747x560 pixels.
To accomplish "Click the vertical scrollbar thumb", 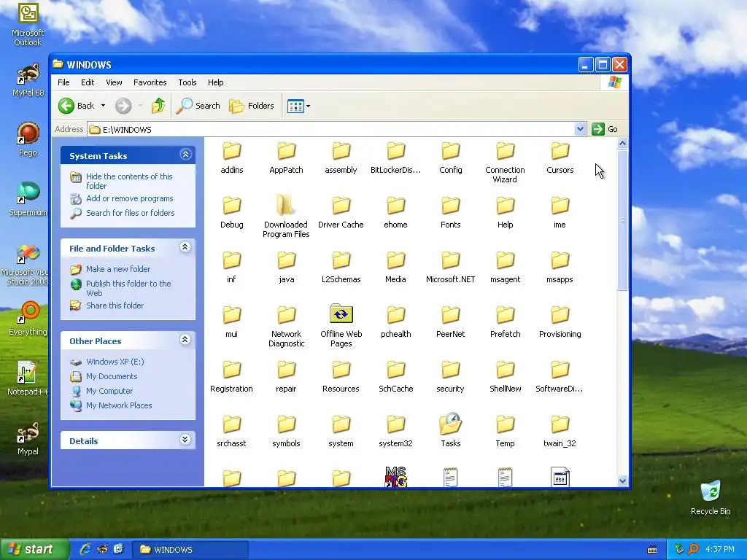I will click(x=622, y=220).
